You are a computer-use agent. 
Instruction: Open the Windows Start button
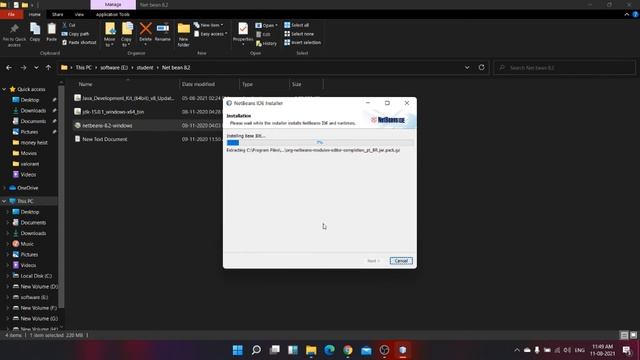coord(238,350)
